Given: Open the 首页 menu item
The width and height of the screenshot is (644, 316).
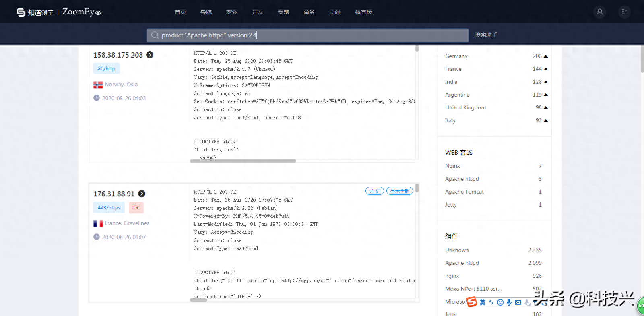Looking at the screenshot, I should pyautogui.click(x=180, y=12).
